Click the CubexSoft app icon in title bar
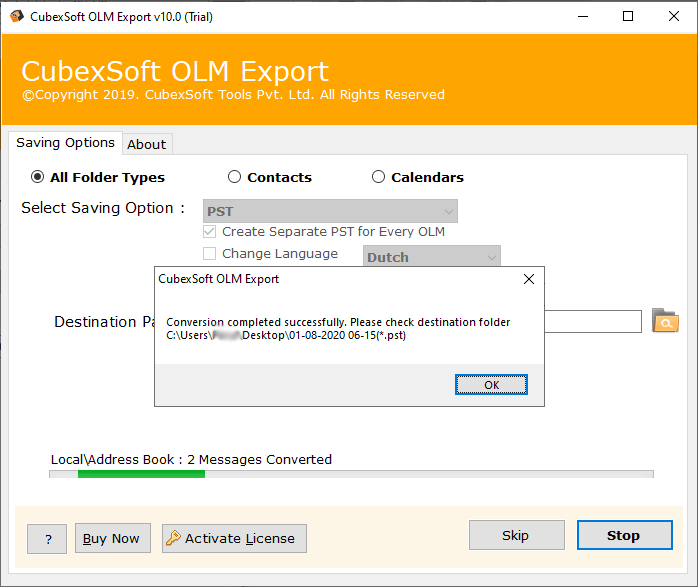Viewport: 698px width, 587px height. 13,16
